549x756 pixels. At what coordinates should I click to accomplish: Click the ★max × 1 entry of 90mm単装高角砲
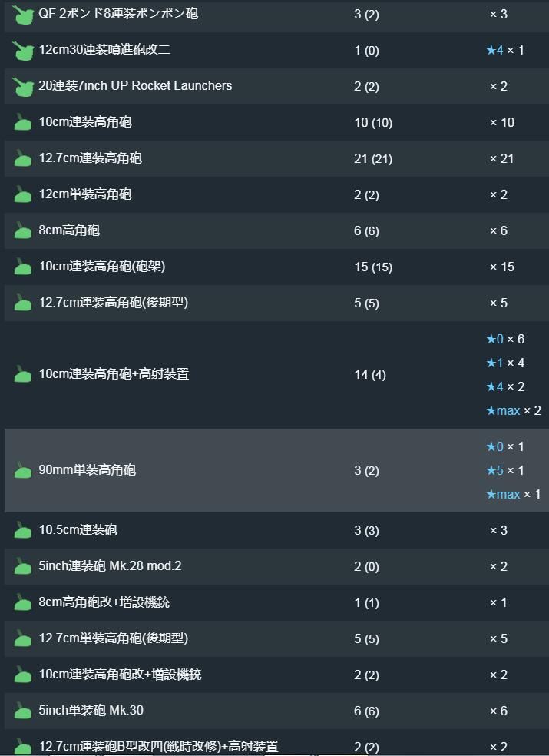tap(514, 495)
